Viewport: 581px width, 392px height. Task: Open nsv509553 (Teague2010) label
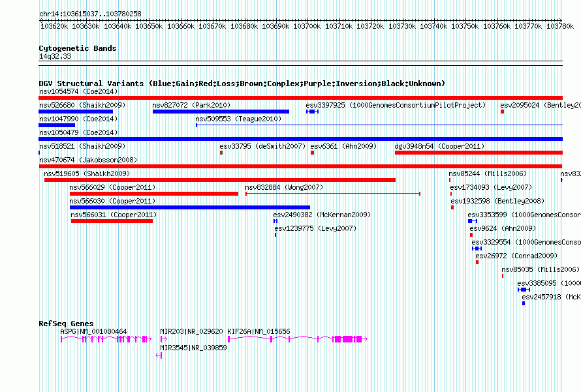coord(238,119)
